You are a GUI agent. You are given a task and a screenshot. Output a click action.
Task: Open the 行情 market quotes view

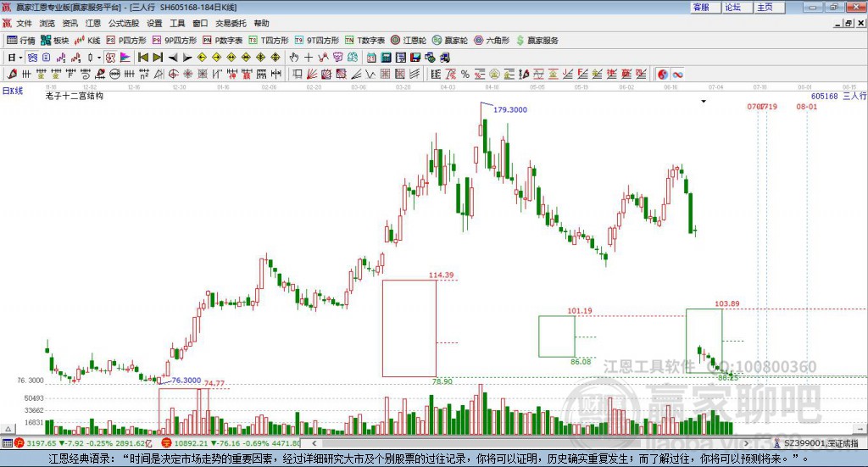click(x=21, y=41)
